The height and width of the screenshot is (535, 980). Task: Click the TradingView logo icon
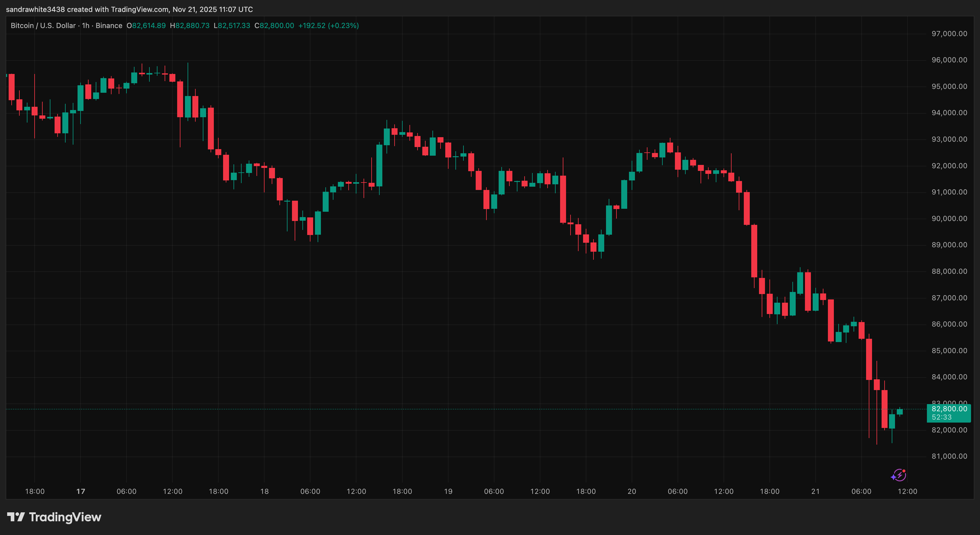tap(17, 517)
